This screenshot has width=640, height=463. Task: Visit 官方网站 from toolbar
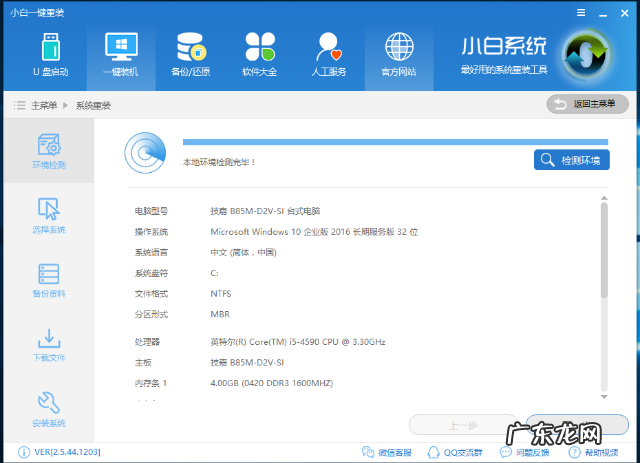[x=399, y=55]
